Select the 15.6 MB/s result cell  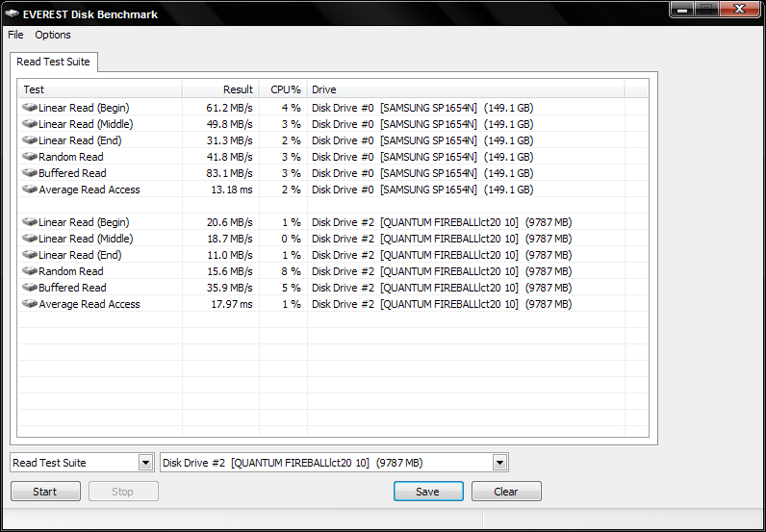point(229,271)
